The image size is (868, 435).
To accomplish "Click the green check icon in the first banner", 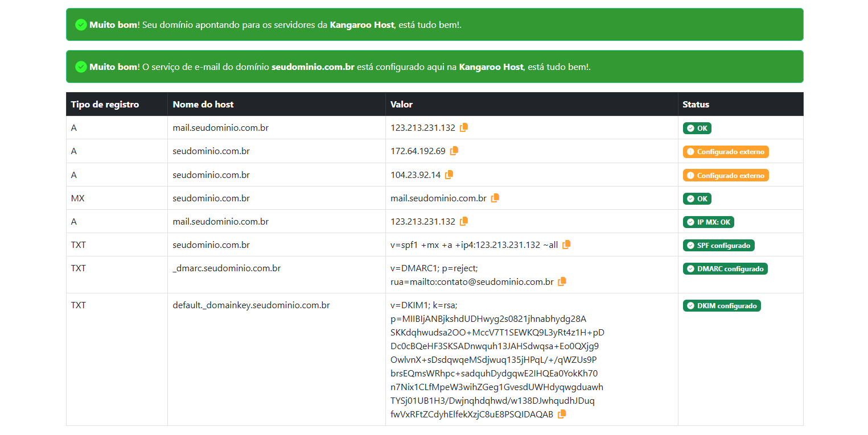I will point(81,24).
